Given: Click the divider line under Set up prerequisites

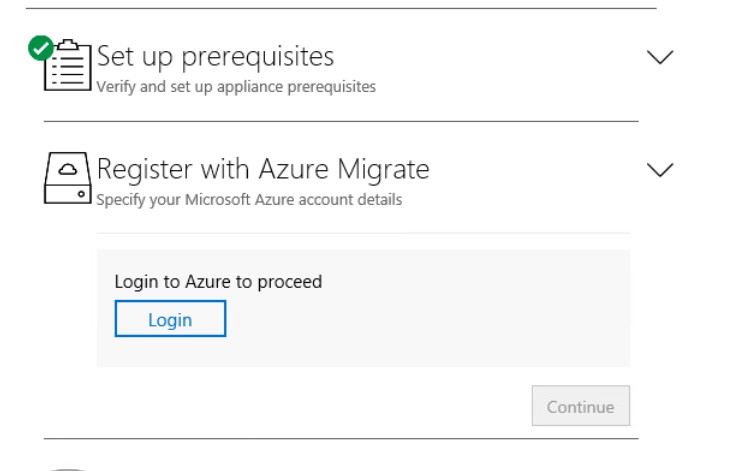Looking at the screenshot, I should (341, 121).
